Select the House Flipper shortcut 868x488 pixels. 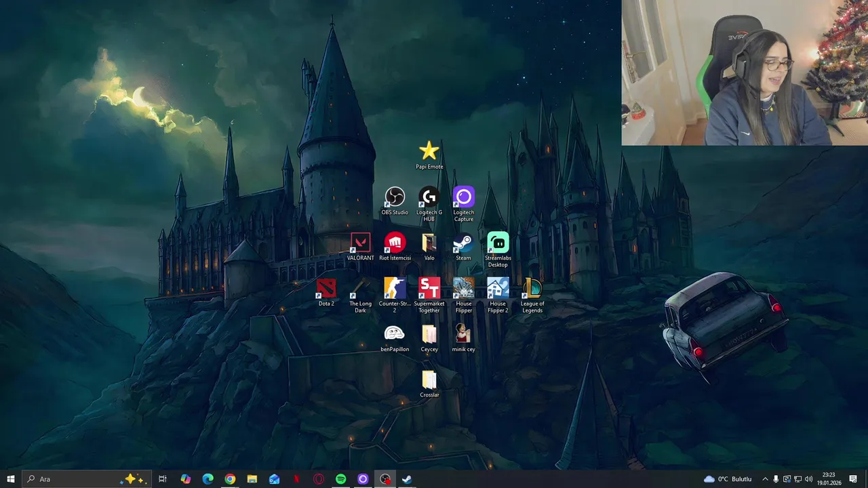464,295
